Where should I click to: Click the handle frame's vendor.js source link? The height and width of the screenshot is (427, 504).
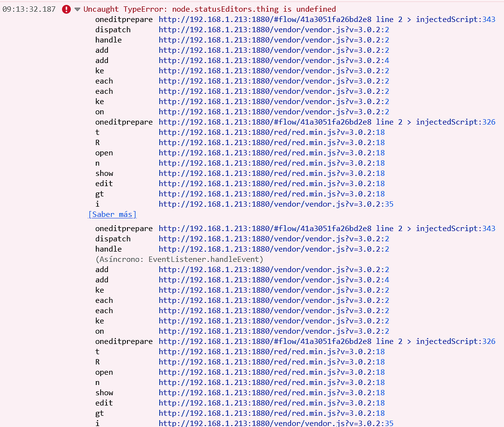click(273, 40)
